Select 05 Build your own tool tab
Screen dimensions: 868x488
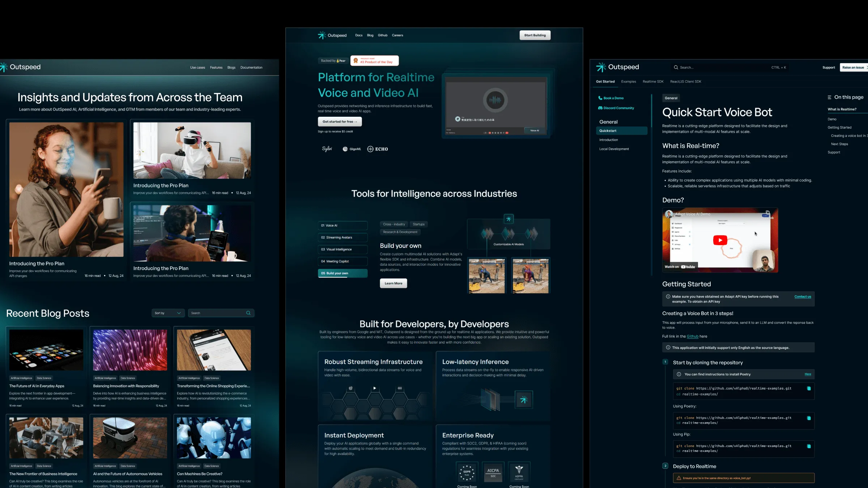(x=342, y=273)
